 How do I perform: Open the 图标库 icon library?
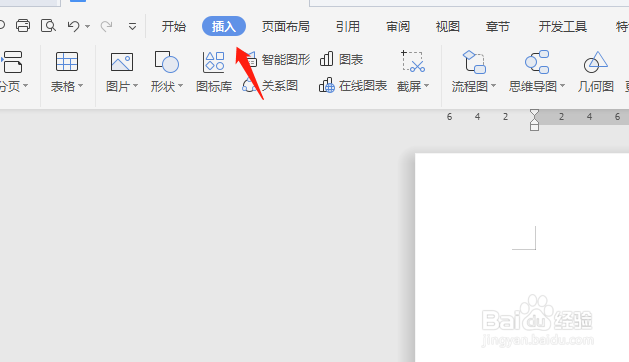pyautogui.click(x=214, y=70)
